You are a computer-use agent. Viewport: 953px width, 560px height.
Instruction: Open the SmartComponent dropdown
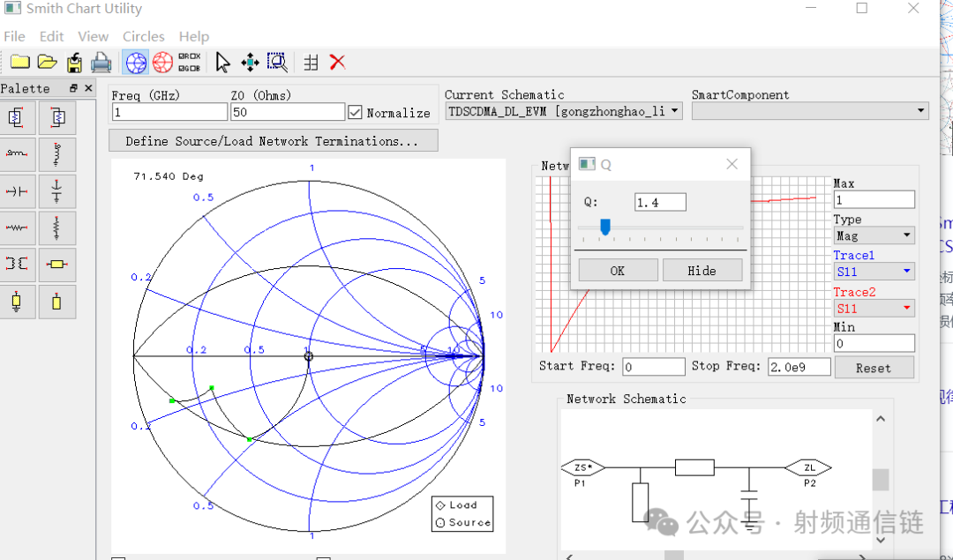click(x=810, y=111)
